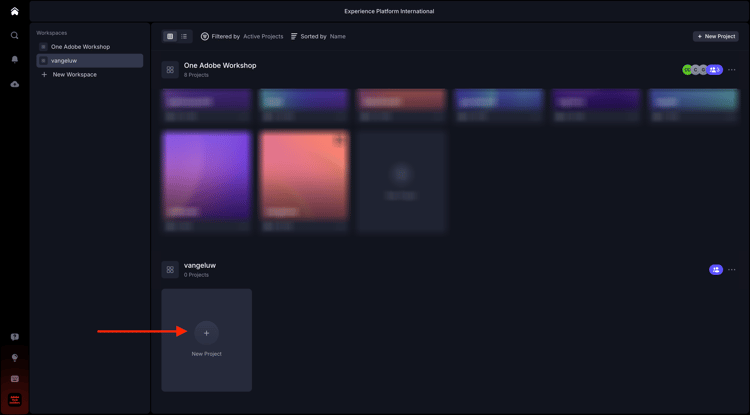Open more options for vangeluw workspace

point(732,270)
